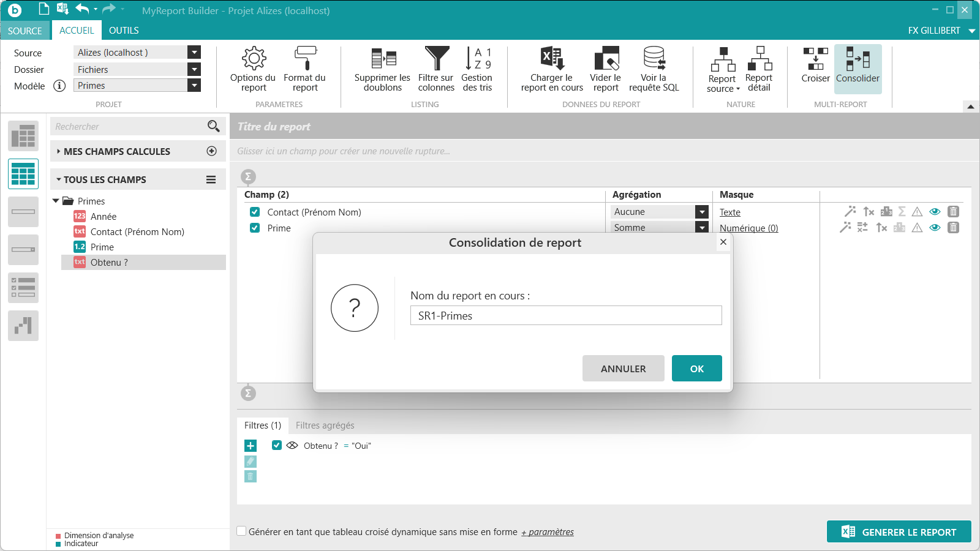
Task: Uncheck the Contact (Prénom Nom) field checkbox
Action: (255, 212)
